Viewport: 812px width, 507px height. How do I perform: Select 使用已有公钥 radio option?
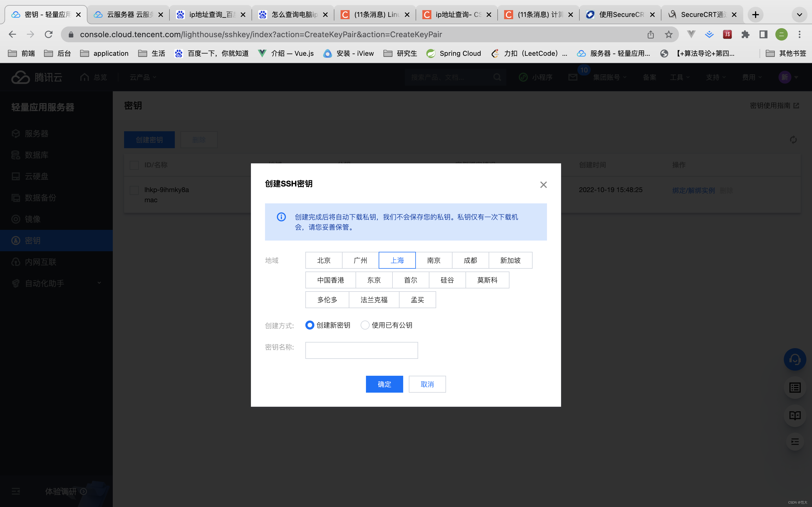tap(365, 325)
